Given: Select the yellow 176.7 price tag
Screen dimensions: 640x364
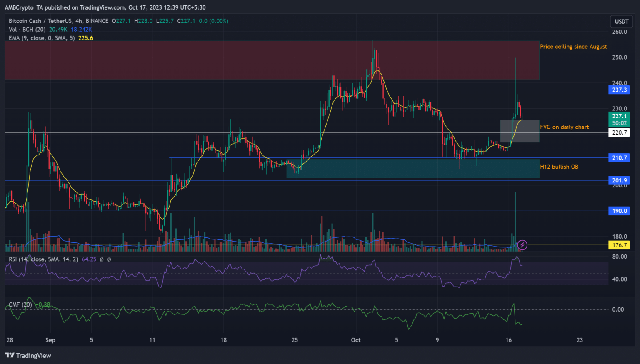Looking at the screenshot, I should tap(619, 245).
